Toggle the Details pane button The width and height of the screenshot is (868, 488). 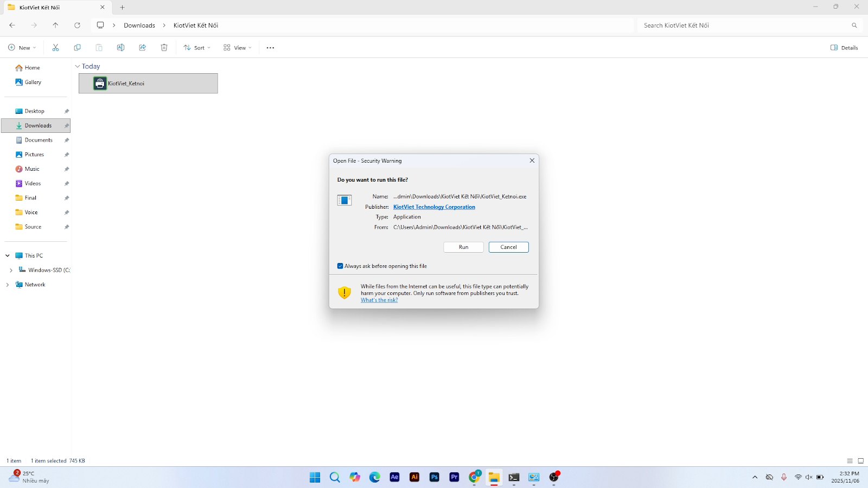844,48
